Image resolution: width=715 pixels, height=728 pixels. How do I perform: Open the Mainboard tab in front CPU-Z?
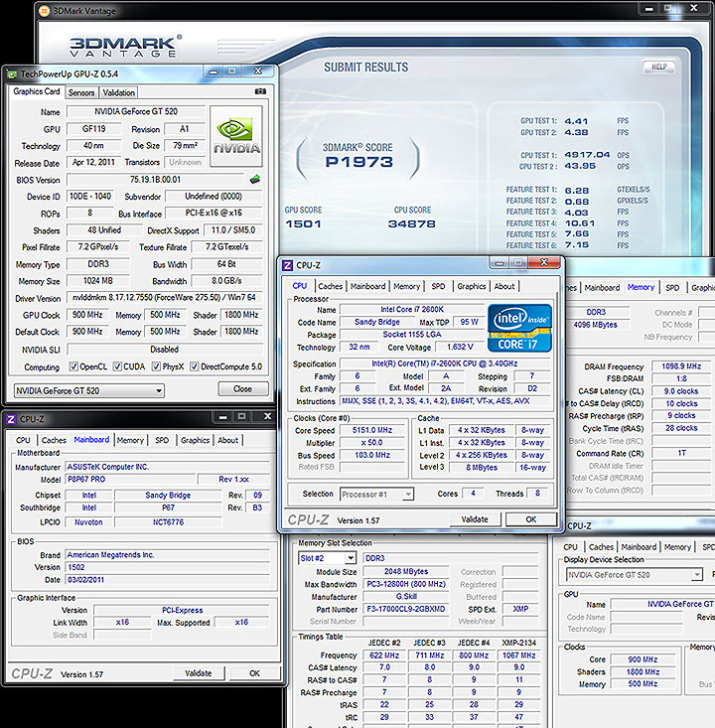(367, 286)
